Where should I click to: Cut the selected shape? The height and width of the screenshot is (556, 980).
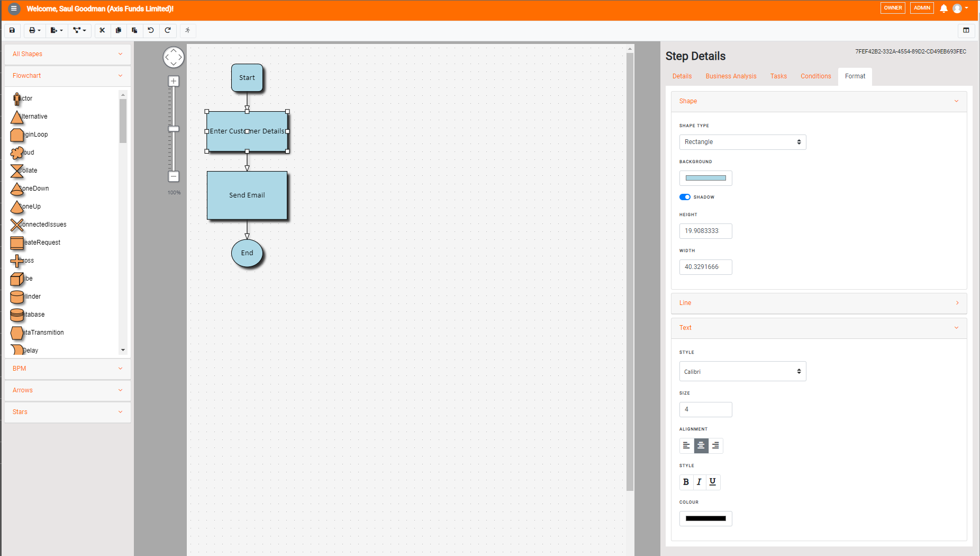102,31
